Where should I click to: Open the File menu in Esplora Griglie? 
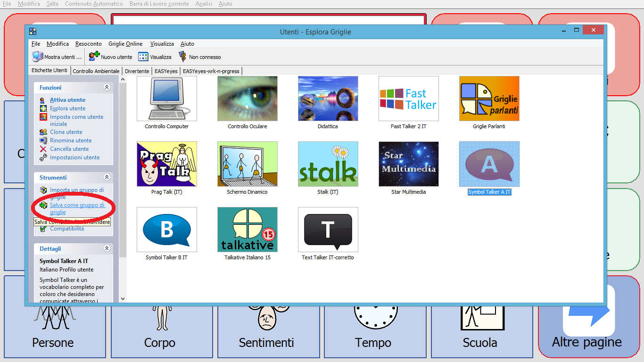click(36, 44)
